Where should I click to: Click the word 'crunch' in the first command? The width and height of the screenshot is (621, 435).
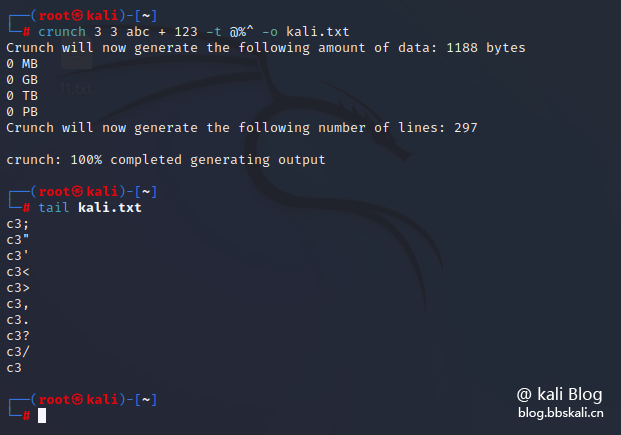pos(62,31)
